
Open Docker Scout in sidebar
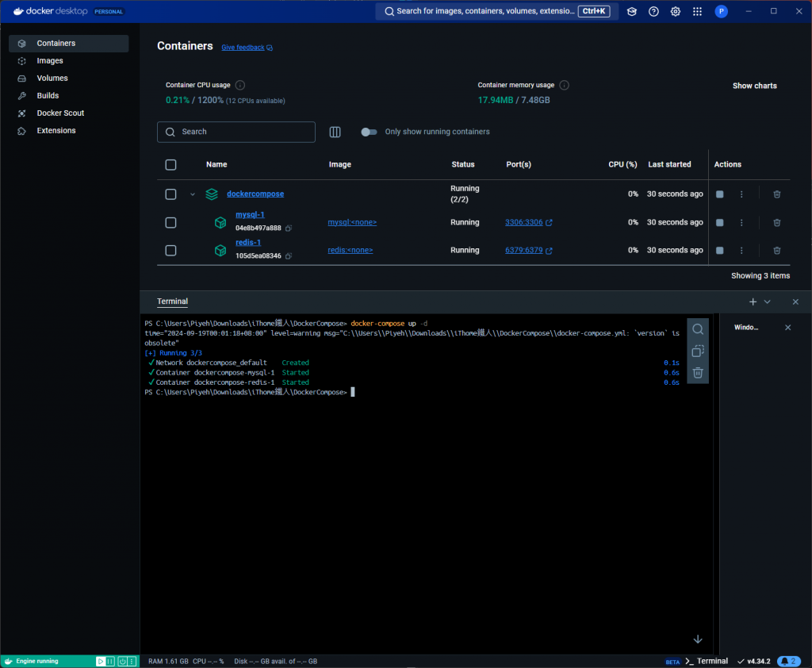pyautogui.click(x=69, y=113)
